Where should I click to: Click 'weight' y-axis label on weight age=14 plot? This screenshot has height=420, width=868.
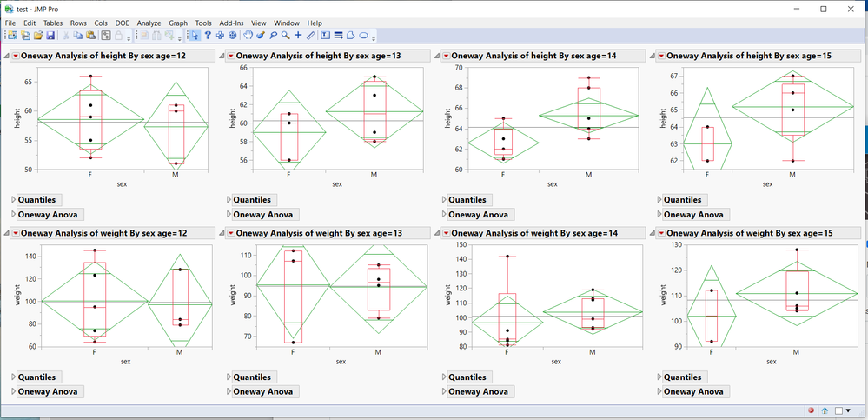point(449,295)
